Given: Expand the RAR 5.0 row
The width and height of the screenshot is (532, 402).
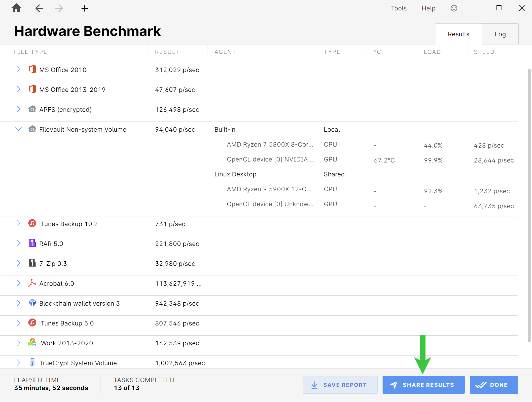Looking at the screenshot, I should [x=18, y=243].
